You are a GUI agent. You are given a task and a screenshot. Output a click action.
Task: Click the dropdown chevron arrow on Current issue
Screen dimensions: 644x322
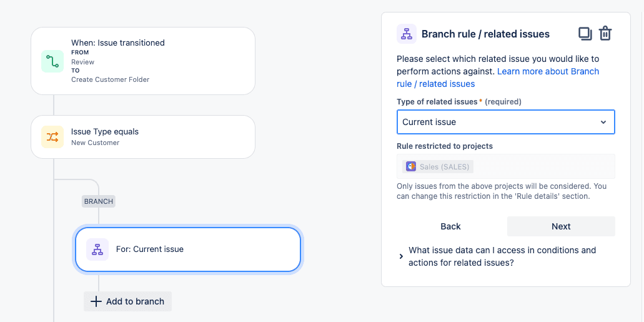click(x=603, y=122)
